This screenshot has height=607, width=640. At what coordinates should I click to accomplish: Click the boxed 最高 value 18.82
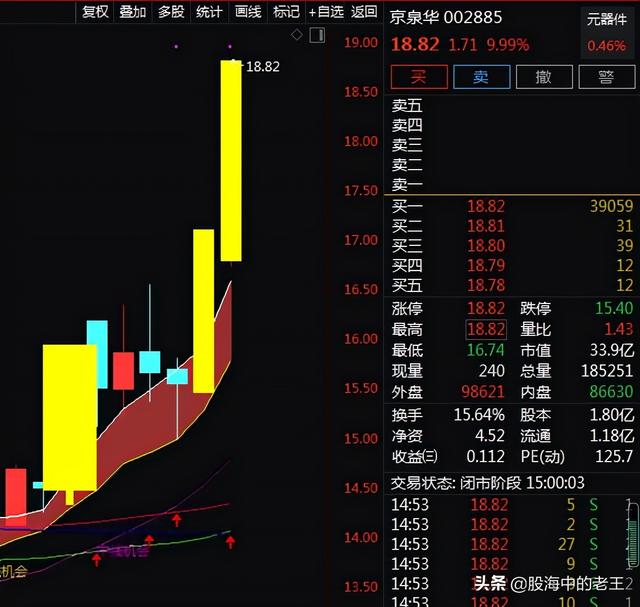[x=486, y=329]
